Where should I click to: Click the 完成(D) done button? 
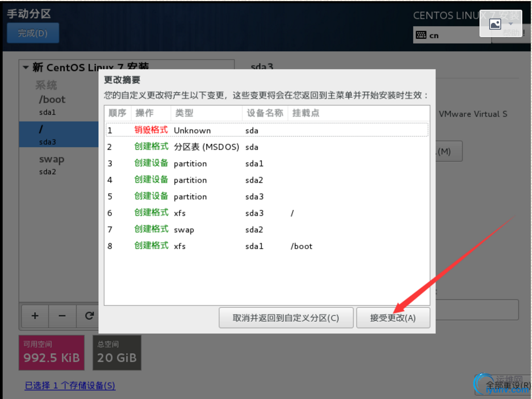(x=33, y=33)
